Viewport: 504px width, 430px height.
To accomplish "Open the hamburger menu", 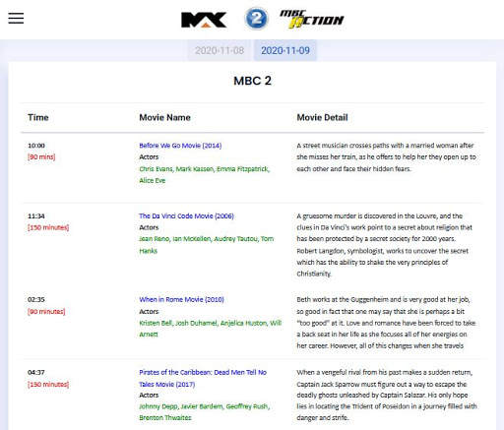I will [x=16, y=18].
